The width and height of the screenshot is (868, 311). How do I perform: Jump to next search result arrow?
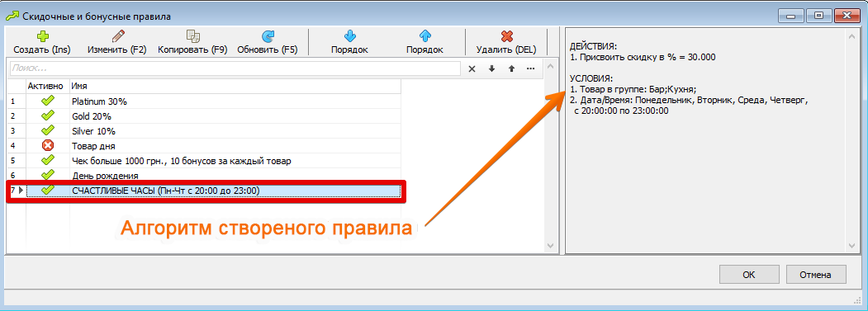[491, 68]
